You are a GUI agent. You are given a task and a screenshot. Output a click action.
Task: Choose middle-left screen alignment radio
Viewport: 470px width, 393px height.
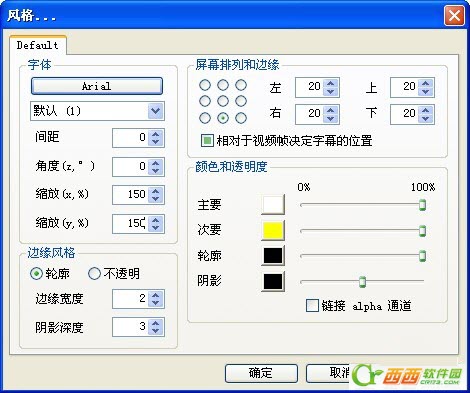pyautogui.click(x=205, y=101)
